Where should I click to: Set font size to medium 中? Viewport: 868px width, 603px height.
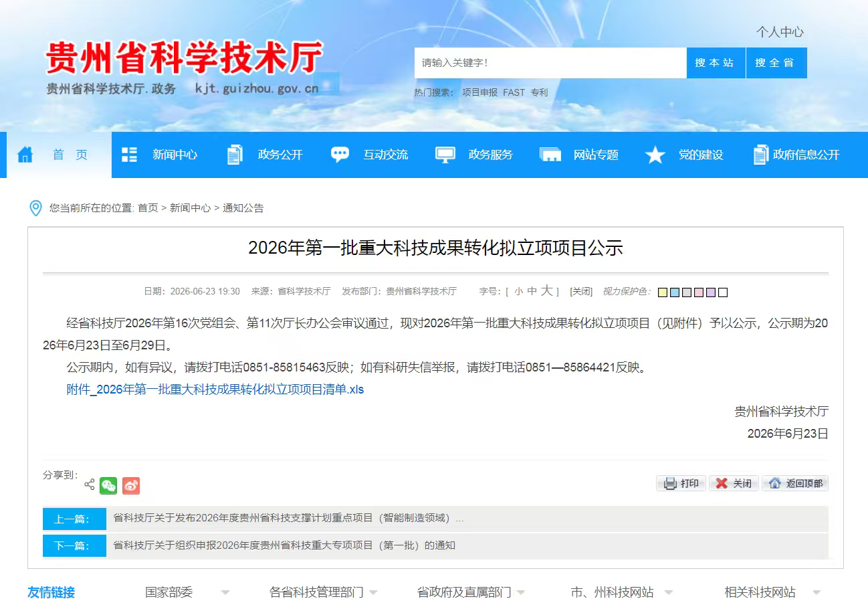[532, 291]
